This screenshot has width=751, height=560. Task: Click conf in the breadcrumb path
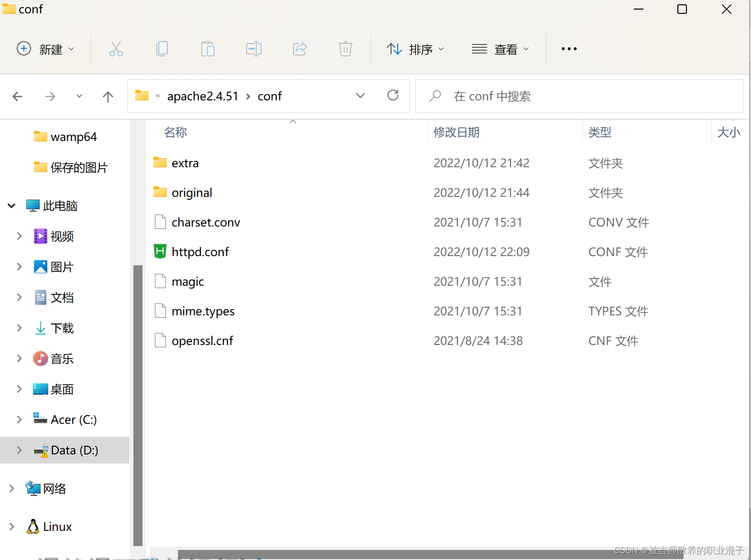click(270, 96)
